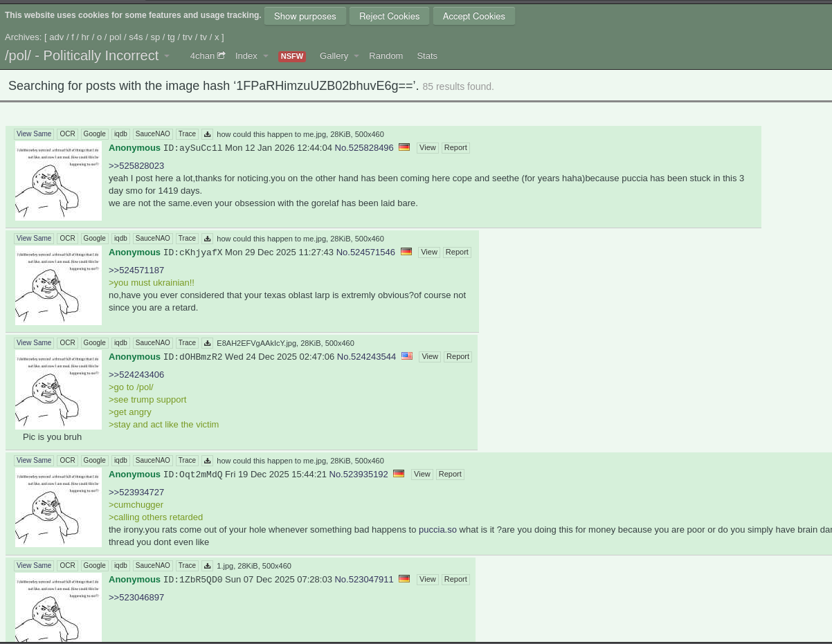832x644 pixels.
Task: Click poster ID aySuCc11
Action: (x=193, y=148)
